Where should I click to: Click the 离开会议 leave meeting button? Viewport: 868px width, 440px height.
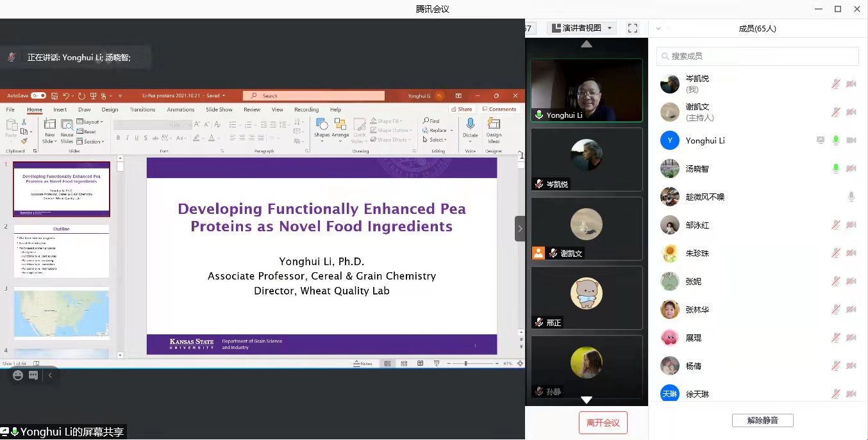[603, 423]
